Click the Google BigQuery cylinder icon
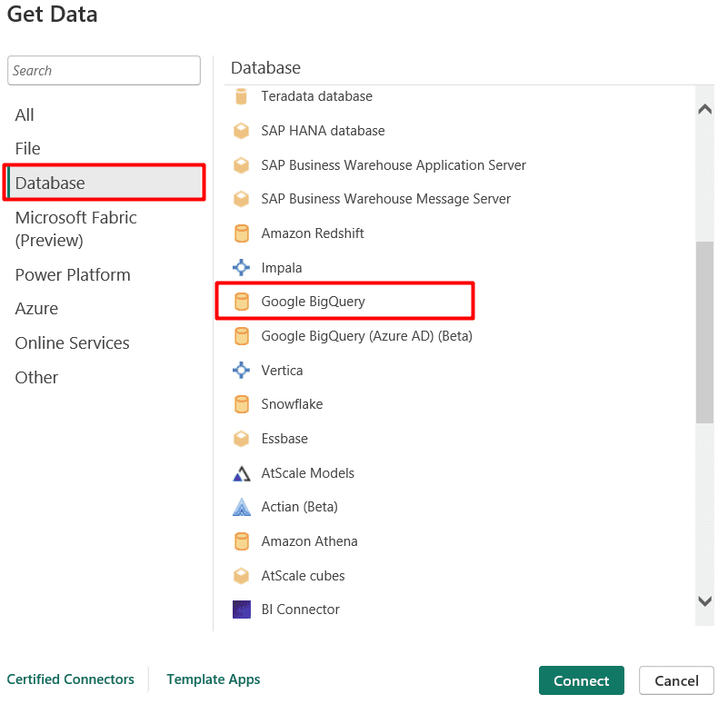728x704 pixels. pos(242,302)
